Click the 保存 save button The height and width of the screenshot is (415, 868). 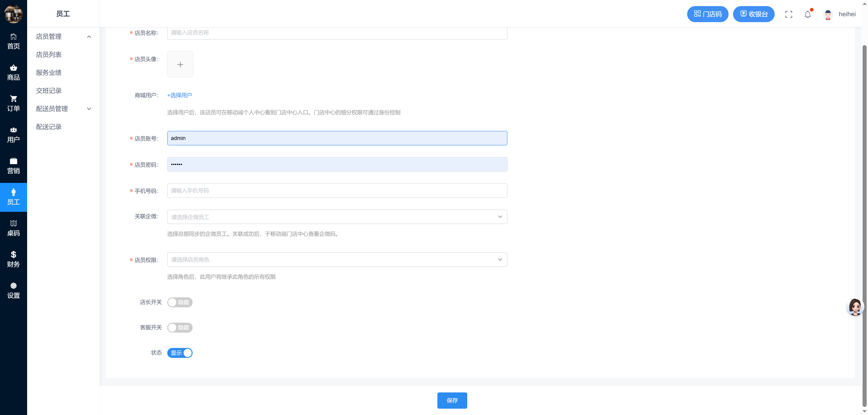[452, 401]
